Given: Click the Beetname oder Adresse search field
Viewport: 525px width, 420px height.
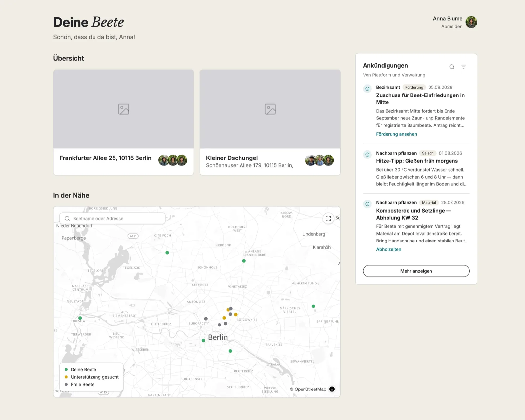Looking at the screenshot, I should 113,219.
